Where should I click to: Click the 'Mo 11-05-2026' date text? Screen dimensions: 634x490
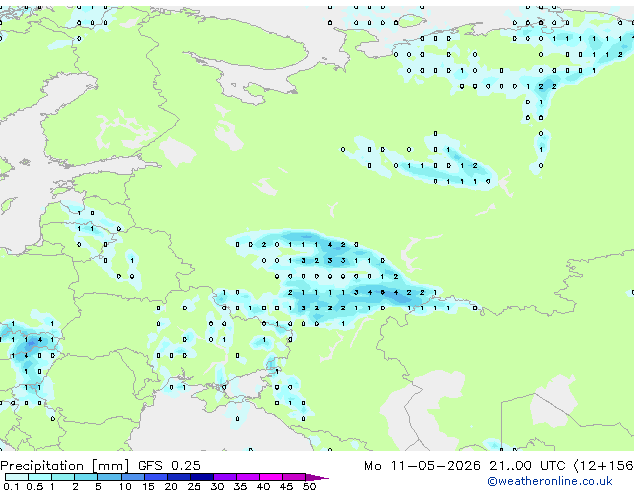(x=422, y=466)
